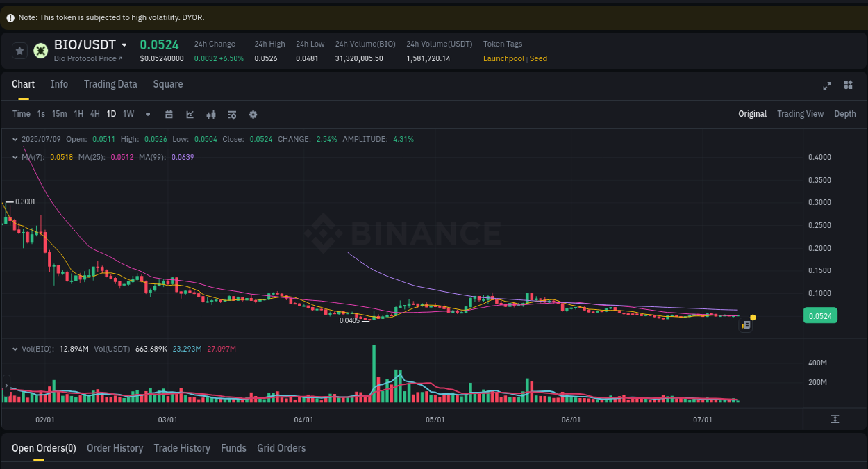Screen dimensions: 868x469
Task: Click the current price label 0.0524
Action: click(820, 315)
